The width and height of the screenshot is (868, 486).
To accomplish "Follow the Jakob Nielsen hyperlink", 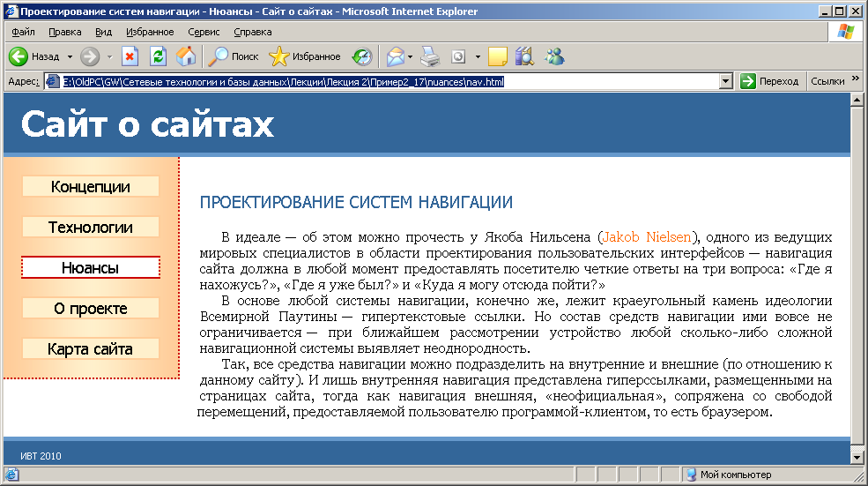I will (x=647, y=237).
